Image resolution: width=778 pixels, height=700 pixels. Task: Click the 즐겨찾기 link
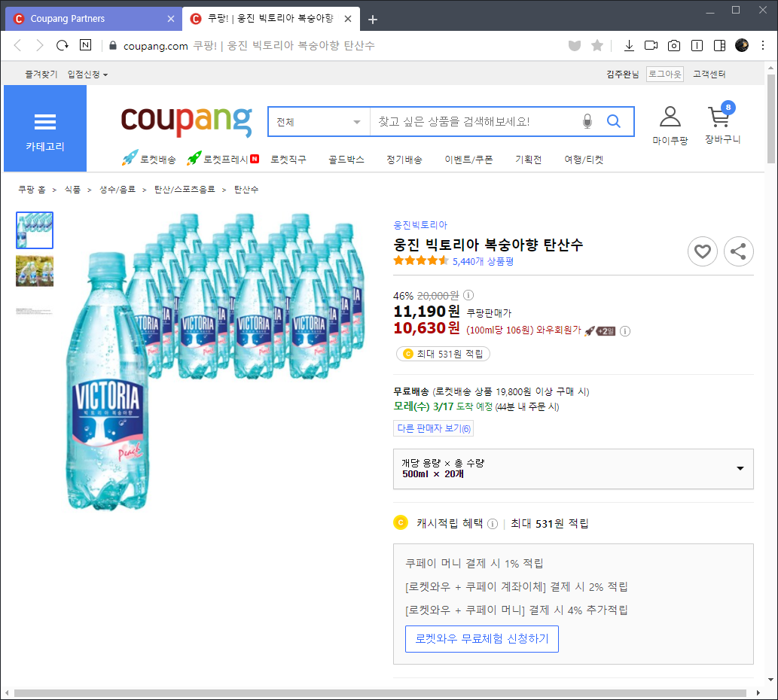(x=41, y=75)
